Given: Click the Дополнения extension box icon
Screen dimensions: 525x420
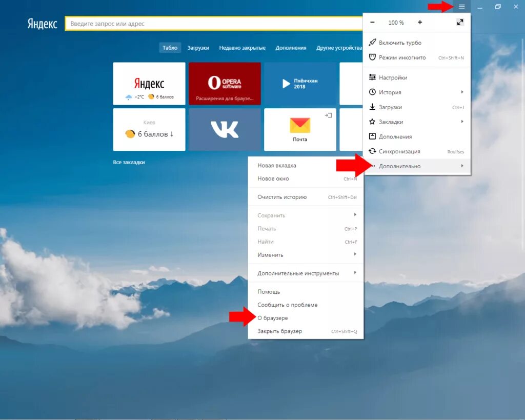Looking at the screenshot, I should pyautogui.click(x=372, y=136).
